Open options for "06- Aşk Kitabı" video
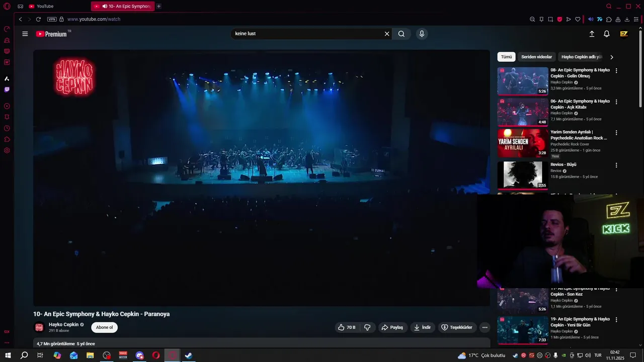644x362 pixels. 616,102
